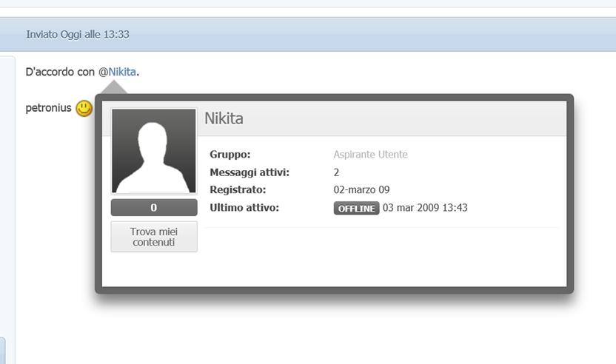
Task: Open the @Nikita mention link
Action: (122, 73)
